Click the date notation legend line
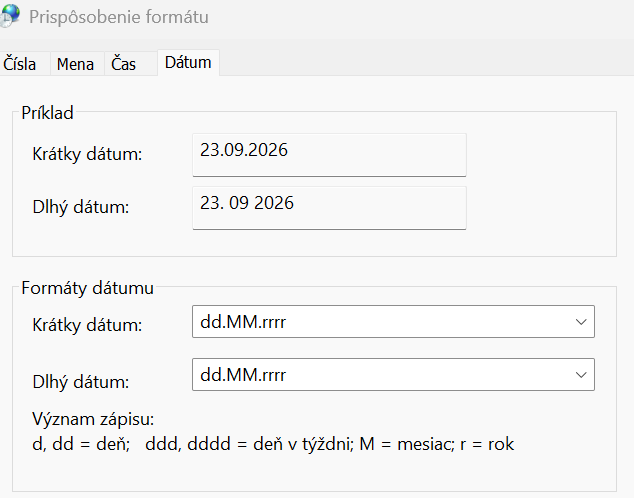This screenshot has width=634, height=498. click(x=273, y=444)
